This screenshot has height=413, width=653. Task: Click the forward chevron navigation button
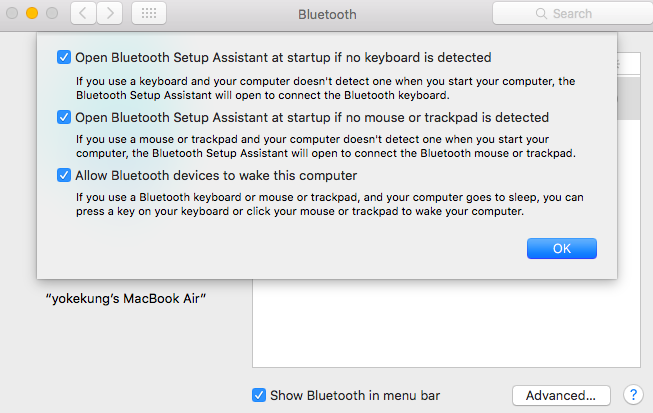[x=109, y=14]
